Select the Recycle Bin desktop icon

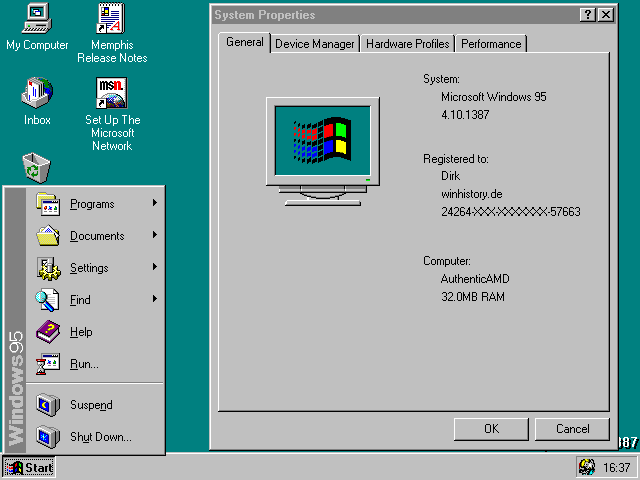point(36,168)
